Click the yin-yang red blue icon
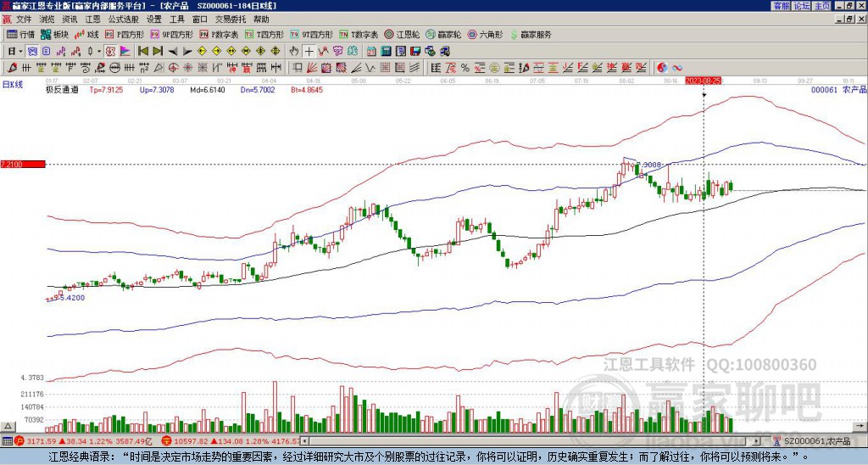This screenshot has width=868, height=465. (662, 68)
